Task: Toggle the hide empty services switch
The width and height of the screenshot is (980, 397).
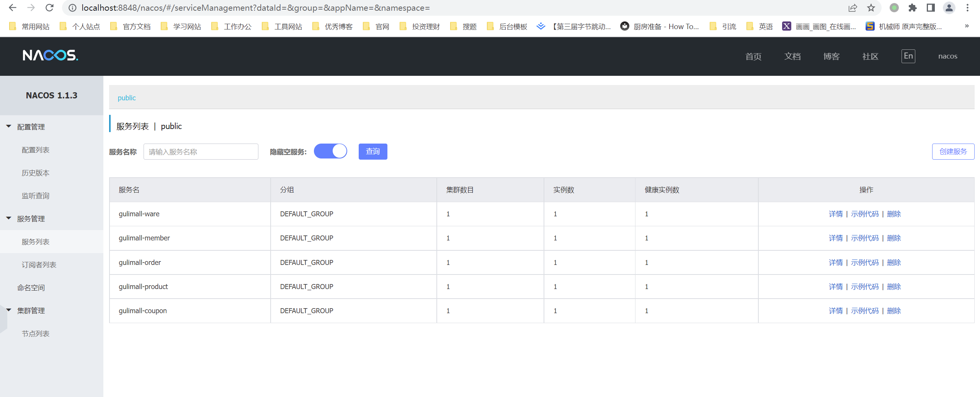Action: point(330,151)
